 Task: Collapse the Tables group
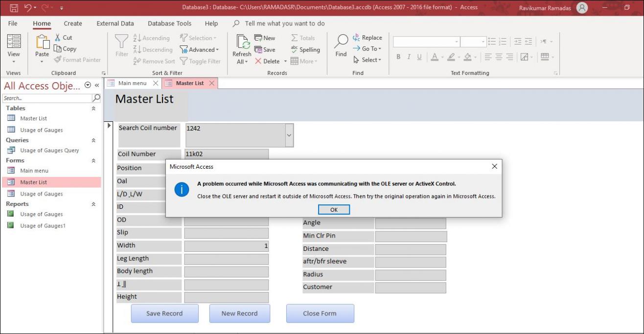coord(93,109)
